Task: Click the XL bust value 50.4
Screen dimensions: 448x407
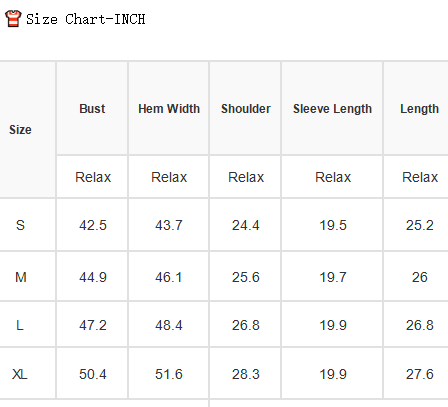Action: [x=93, y=374]
